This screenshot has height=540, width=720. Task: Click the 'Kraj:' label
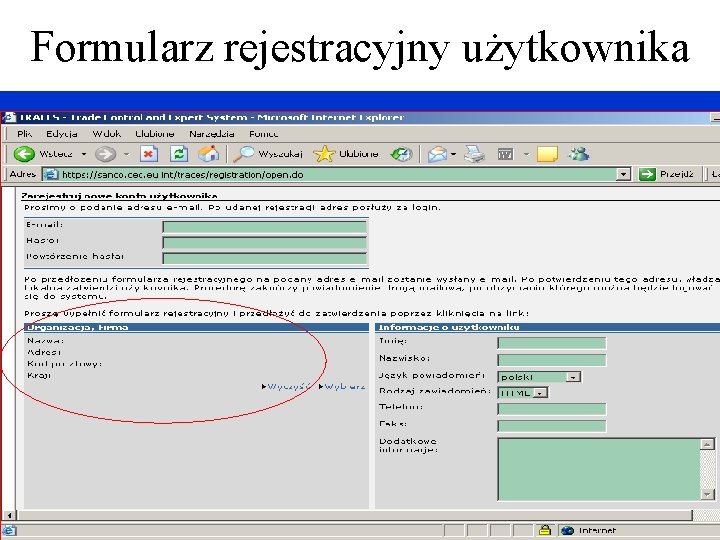point(39,375)
